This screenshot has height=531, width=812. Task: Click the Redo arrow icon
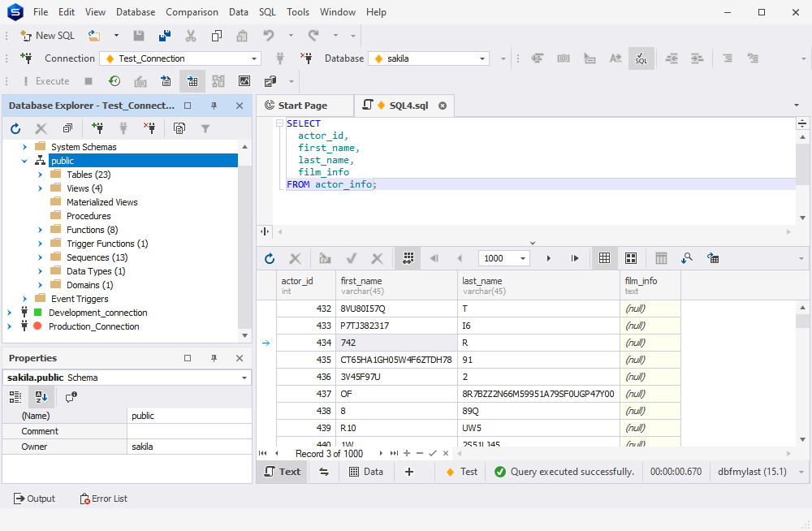313,36
